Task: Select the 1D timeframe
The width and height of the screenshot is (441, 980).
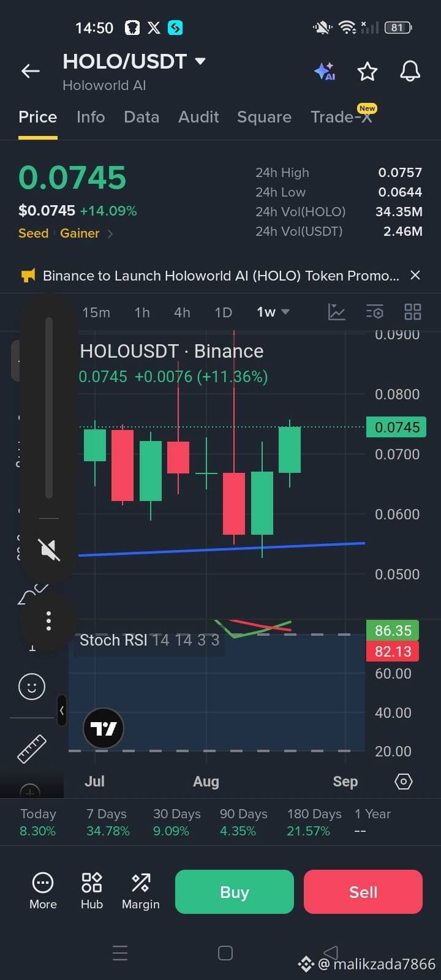Action: (x=224, y=312)
